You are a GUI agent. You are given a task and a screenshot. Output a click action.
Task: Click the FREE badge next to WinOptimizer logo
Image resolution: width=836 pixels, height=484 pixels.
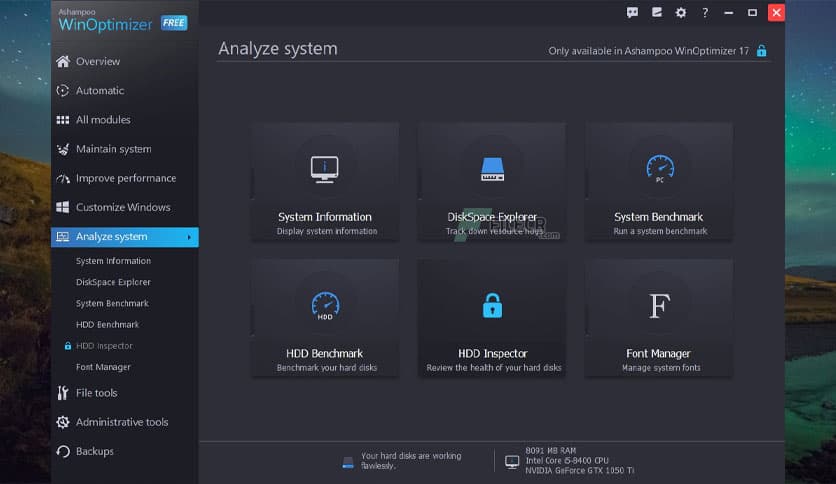coord(174,23)
